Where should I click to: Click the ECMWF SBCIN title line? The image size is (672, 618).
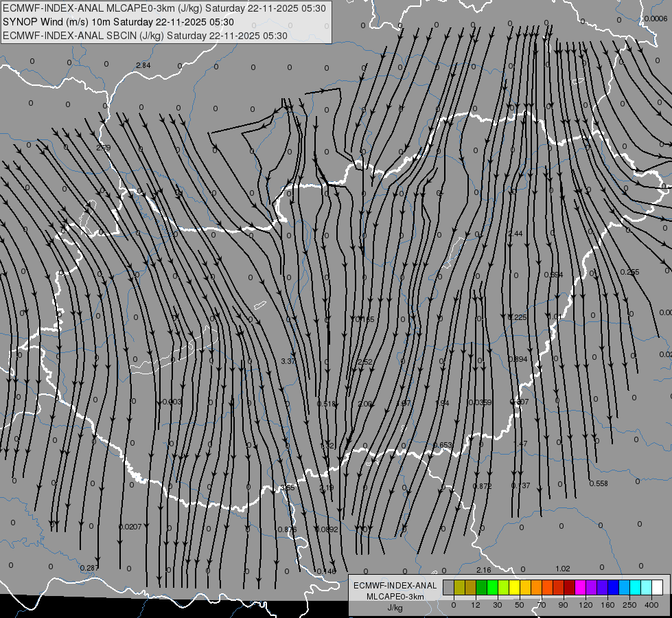145,35
